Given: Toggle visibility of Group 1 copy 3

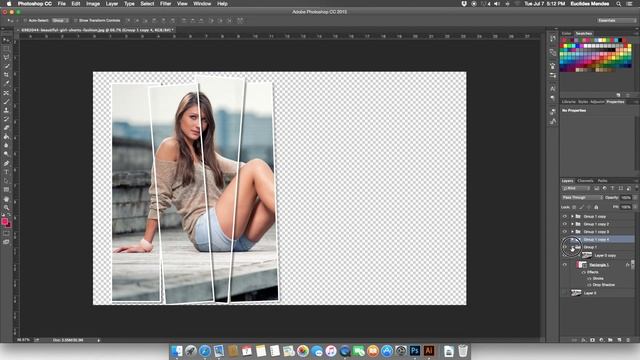Looking at the screenshot, I should tap(565, 232).
